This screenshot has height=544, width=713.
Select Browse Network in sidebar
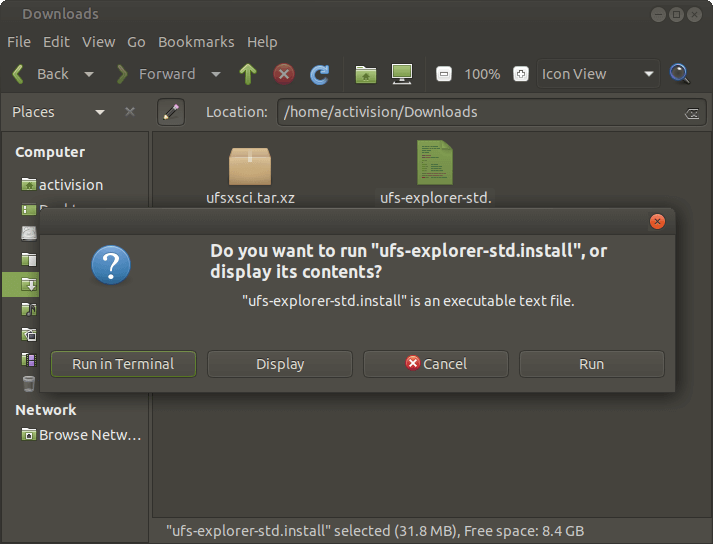81,435
